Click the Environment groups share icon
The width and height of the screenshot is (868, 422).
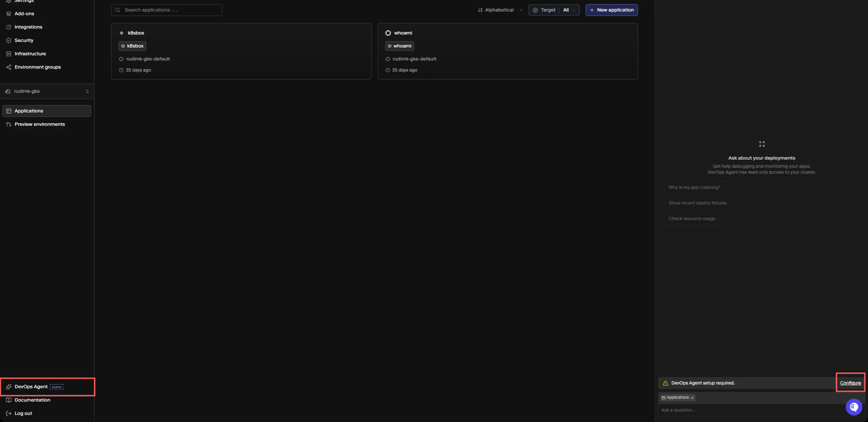point(9,67)
